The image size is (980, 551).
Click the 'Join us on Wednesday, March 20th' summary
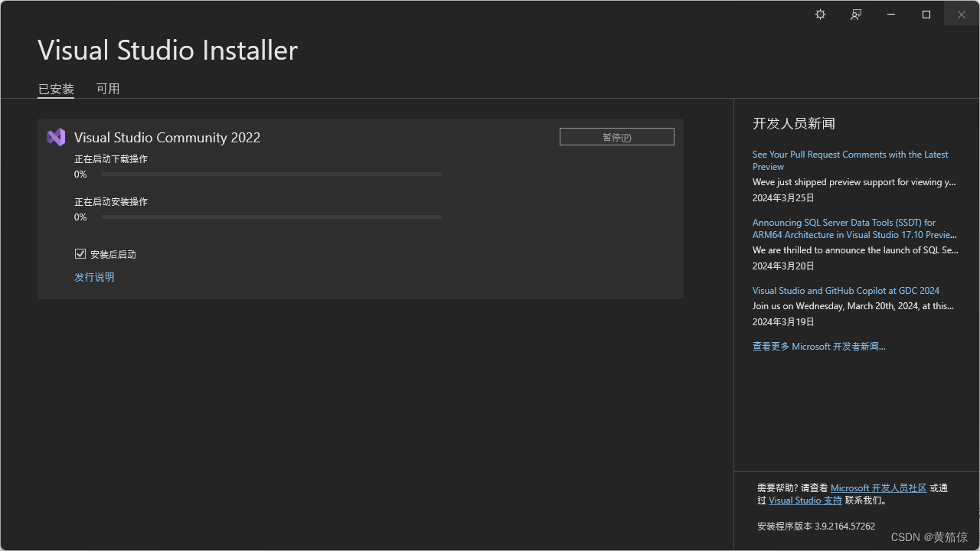pos(853,305)
